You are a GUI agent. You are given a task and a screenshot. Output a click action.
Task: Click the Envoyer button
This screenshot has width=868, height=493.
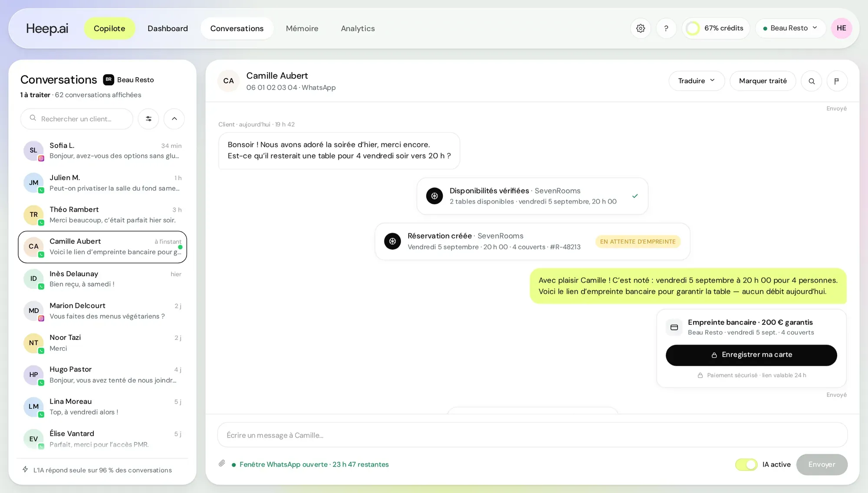click(822, 464)
